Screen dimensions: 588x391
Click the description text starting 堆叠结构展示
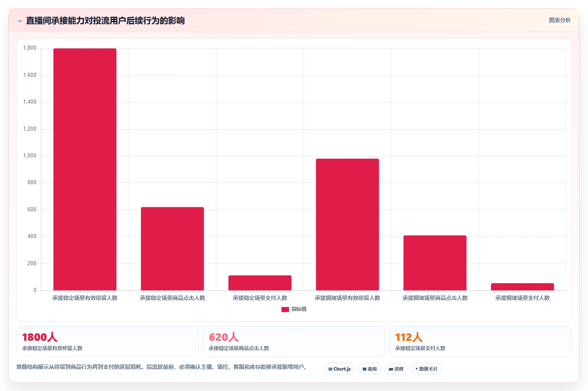[162, 367]
